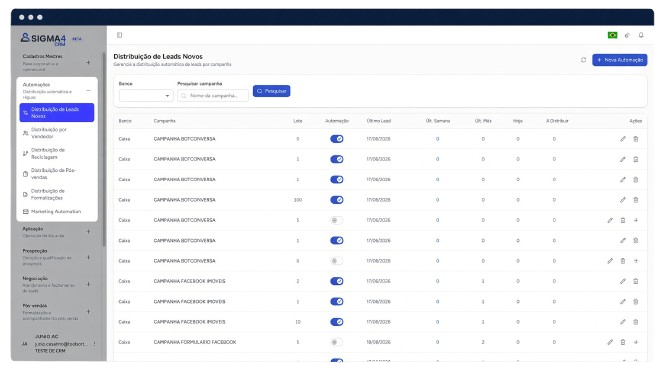The image size is (666, 375).
Task: Enable automation for the disabled BOTCONVERSA Lote 0
Action: point(337,261)
